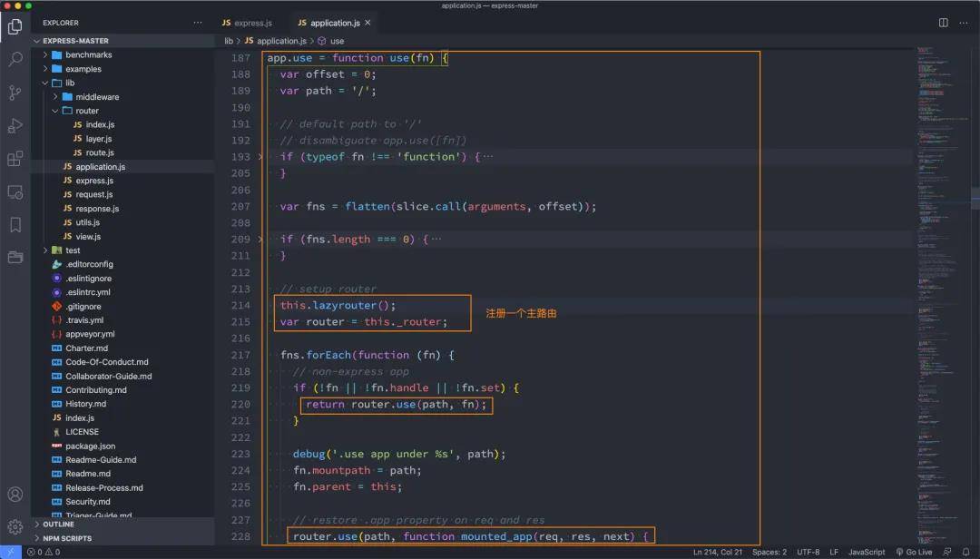Open the Manage gear icon

pos(15,527)
